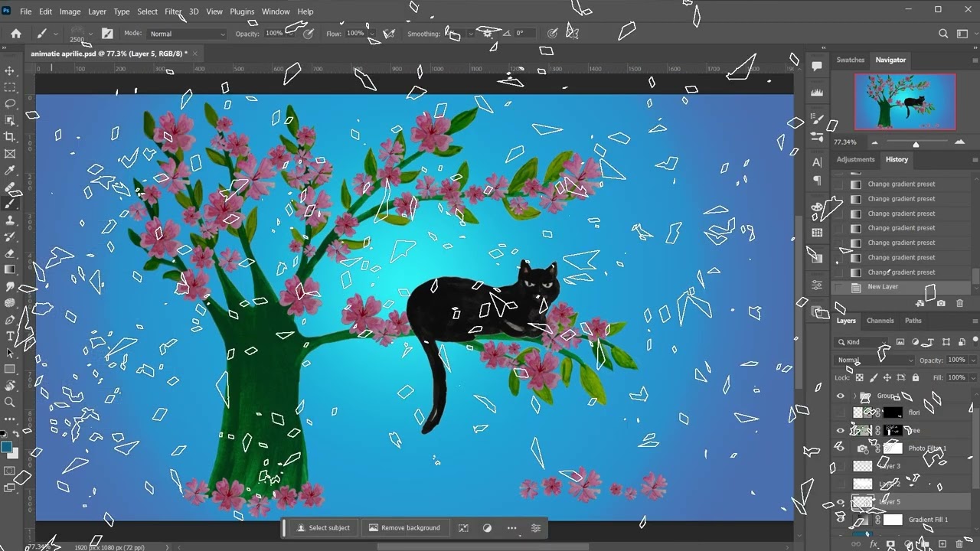The width and height of the screenshot is (980, 551).
Task: Click the foreground color swatch
Action: click(6, 447)
